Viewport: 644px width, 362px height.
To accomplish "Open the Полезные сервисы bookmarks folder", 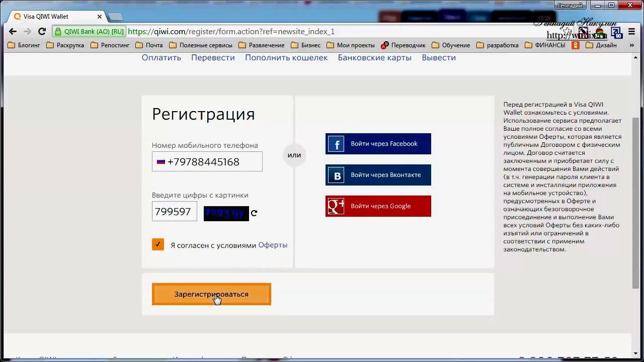I will point(201,45).
